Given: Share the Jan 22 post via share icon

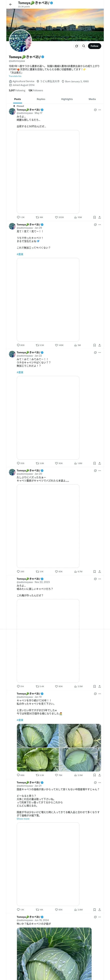Looking at the screenshot, I should pyautogui.click(x=99, y=463).
